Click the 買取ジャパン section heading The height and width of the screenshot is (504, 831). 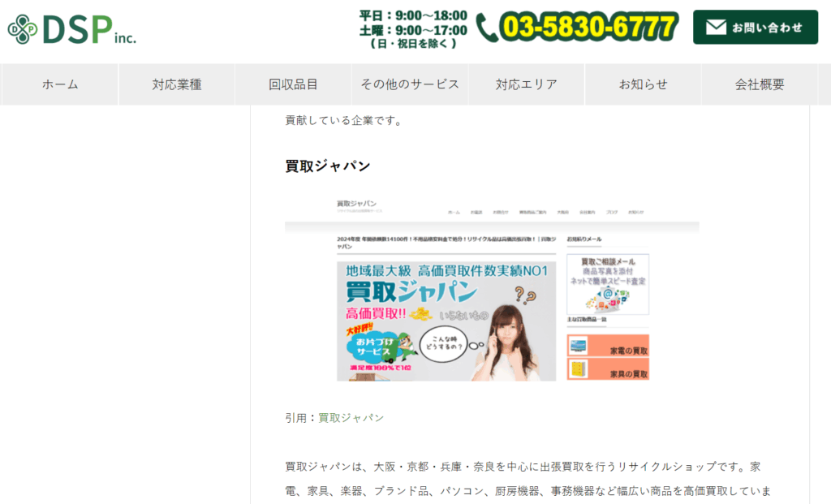pos(328,166)
